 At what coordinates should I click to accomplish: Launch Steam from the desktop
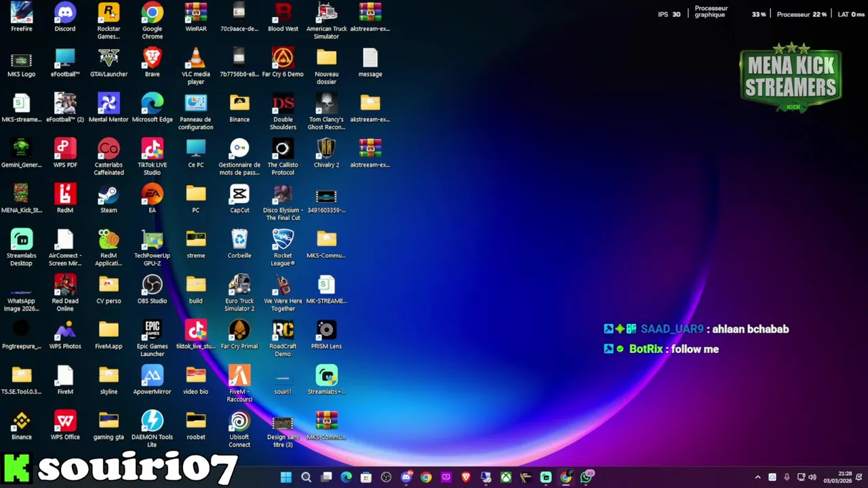pyautogui.click(x=108, y=199)
